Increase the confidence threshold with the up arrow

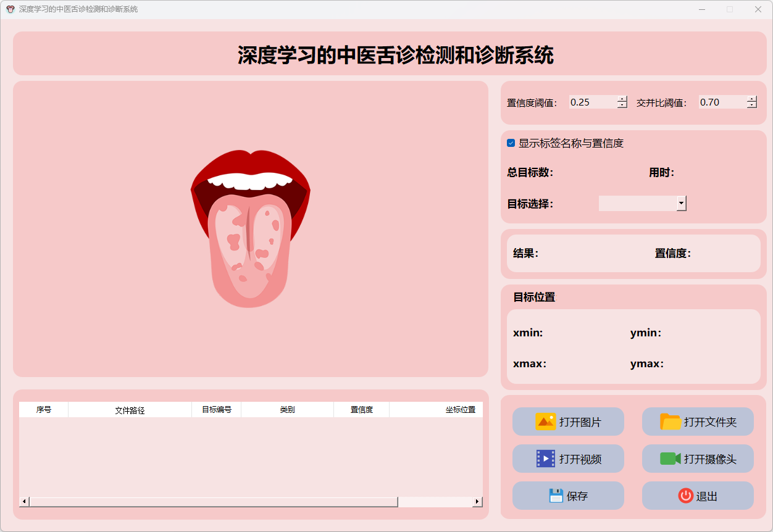(x=622, y=99)
